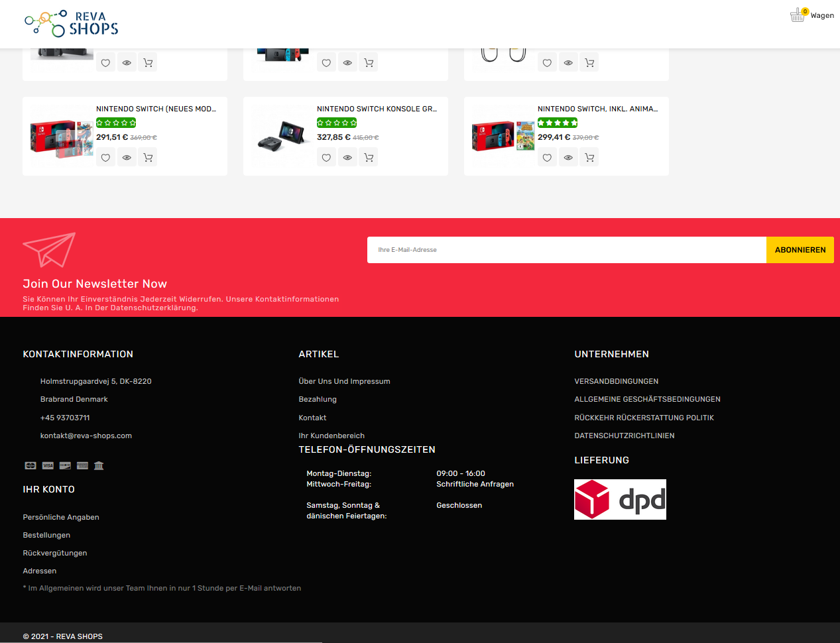Image resolution: width=840 pixels, height=643 pixels.
Task: Open RÜCKKEHR RÜCKERSTATTUNG POLITIK link
Action: click(x=644, y=418)
